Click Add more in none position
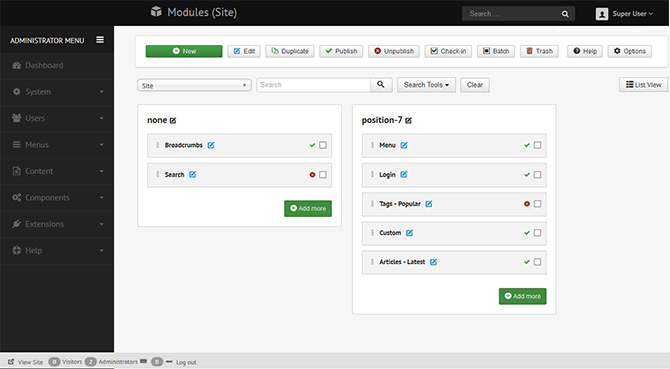670x369 pixels. click(308, 208)
